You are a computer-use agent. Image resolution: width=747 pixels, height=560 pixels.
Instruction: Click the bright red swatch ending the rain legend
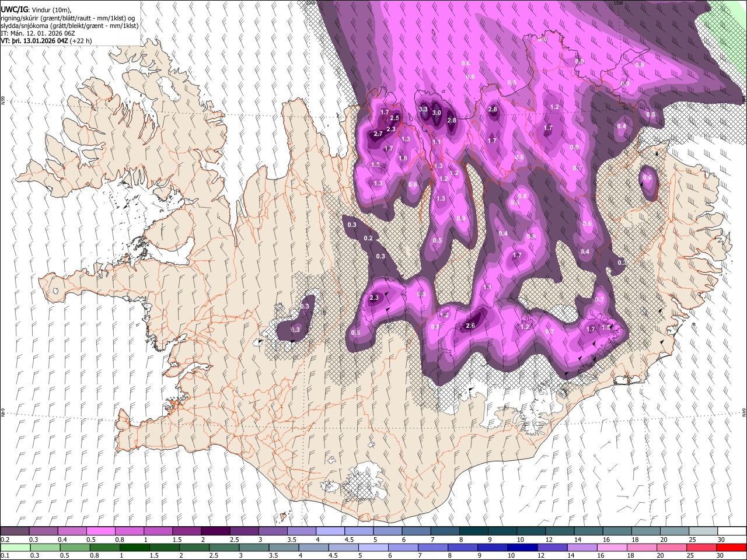731,547
